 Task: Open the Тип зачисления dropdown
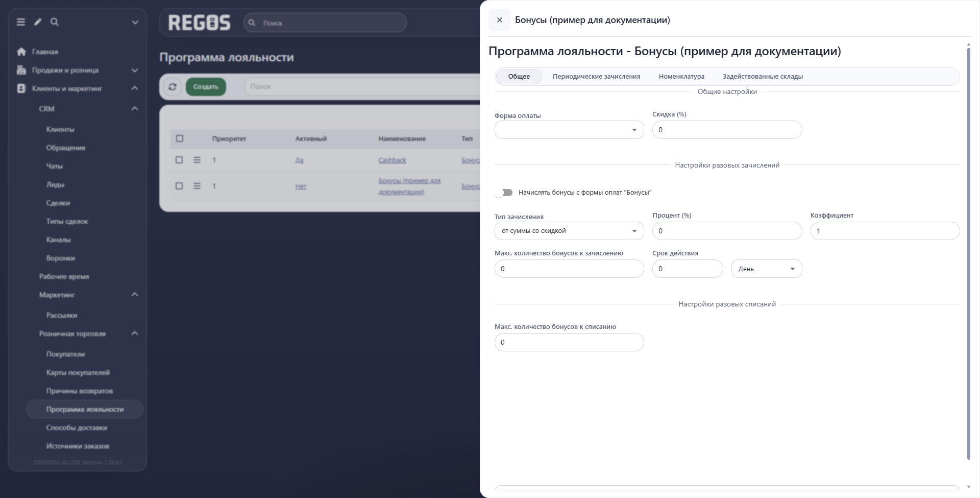[569, 231]
